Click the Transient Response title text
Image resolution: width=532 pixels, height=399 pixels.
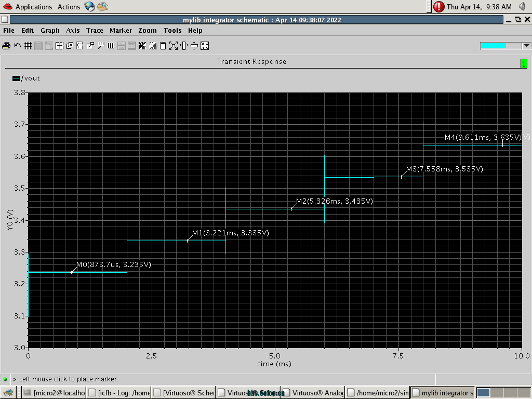(251, 61)
